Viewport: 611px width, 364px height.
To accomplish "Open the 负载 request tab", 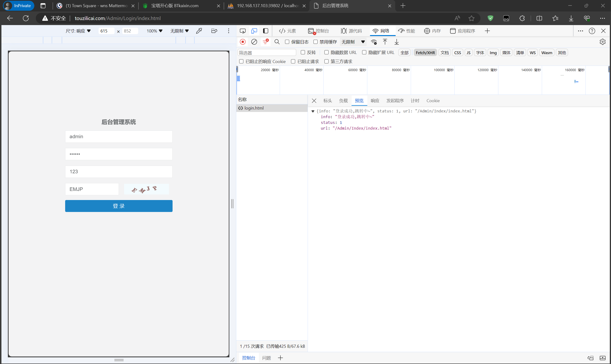I will [x=343, y=101].
